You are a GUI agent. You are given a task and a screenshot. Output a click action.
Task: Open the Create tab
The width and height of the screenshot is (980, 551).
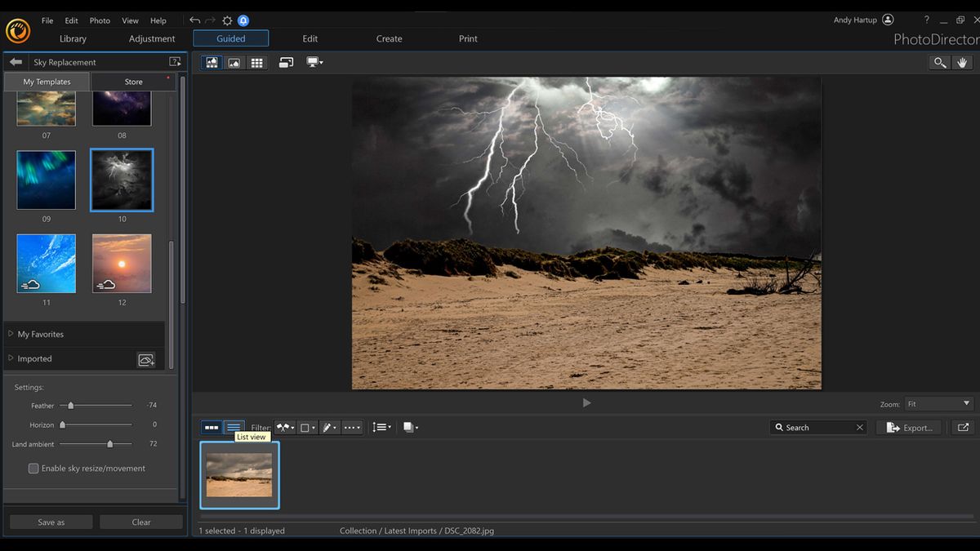click(389, 38)
